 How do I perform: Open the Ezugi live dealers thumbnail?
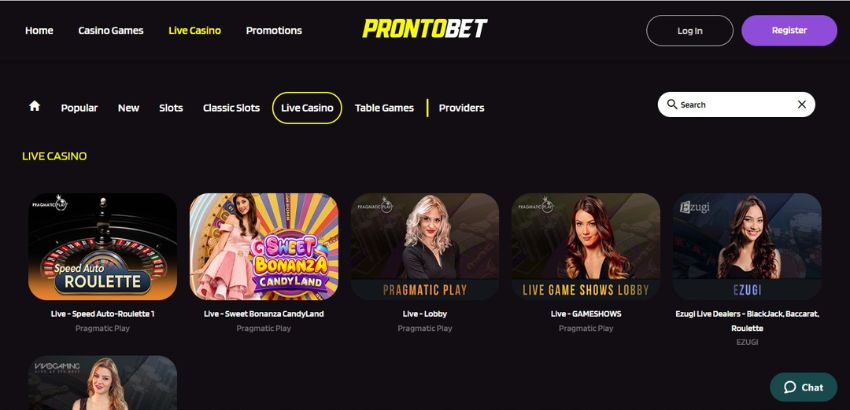tap(747, 247)
